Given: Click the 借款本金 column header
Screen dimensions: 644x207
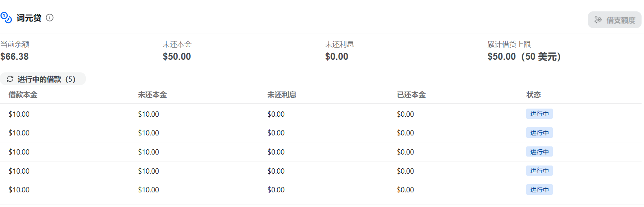Looking at the screenshot, I should [23, 95].
